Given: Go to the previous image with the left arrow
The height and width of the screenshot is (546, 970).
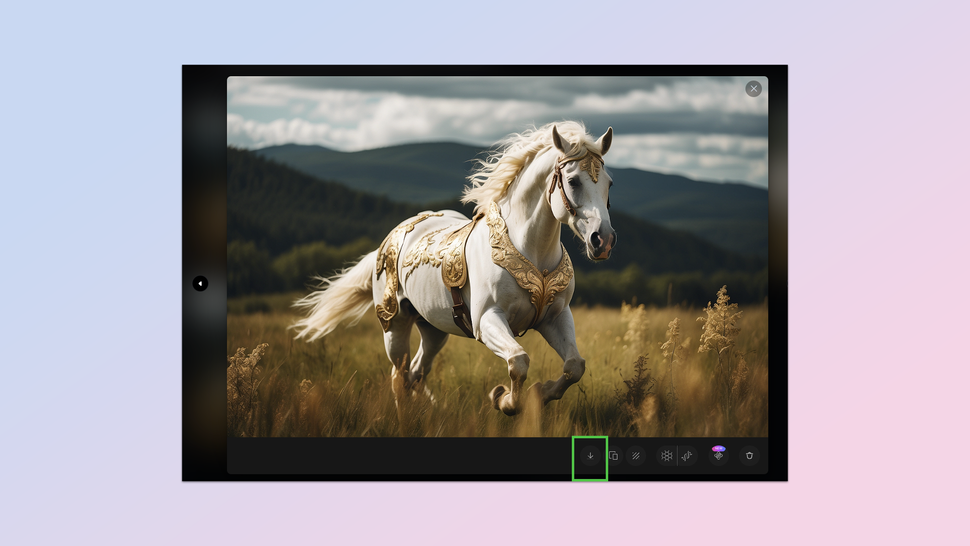Looking at the screenshot, I should point(200,283).
